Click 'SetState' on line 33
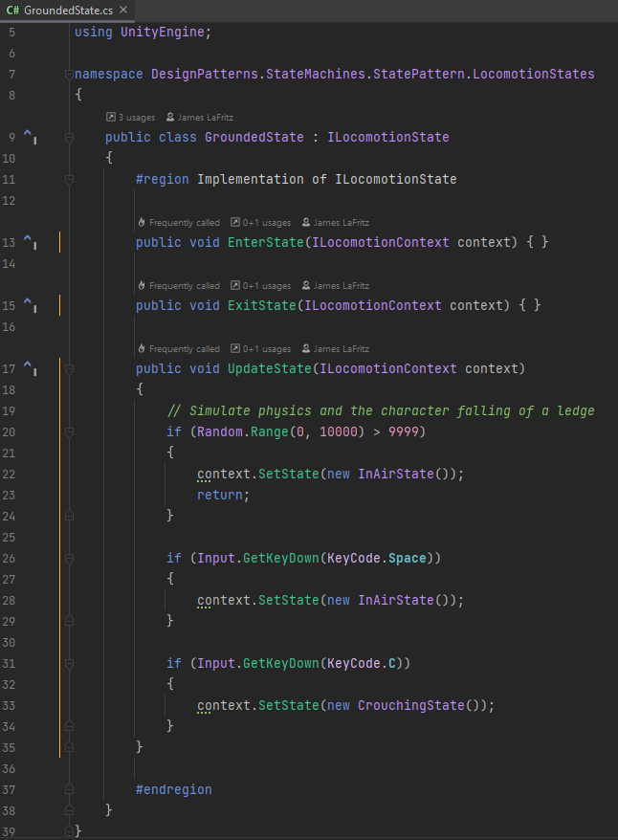 point(289,706)
